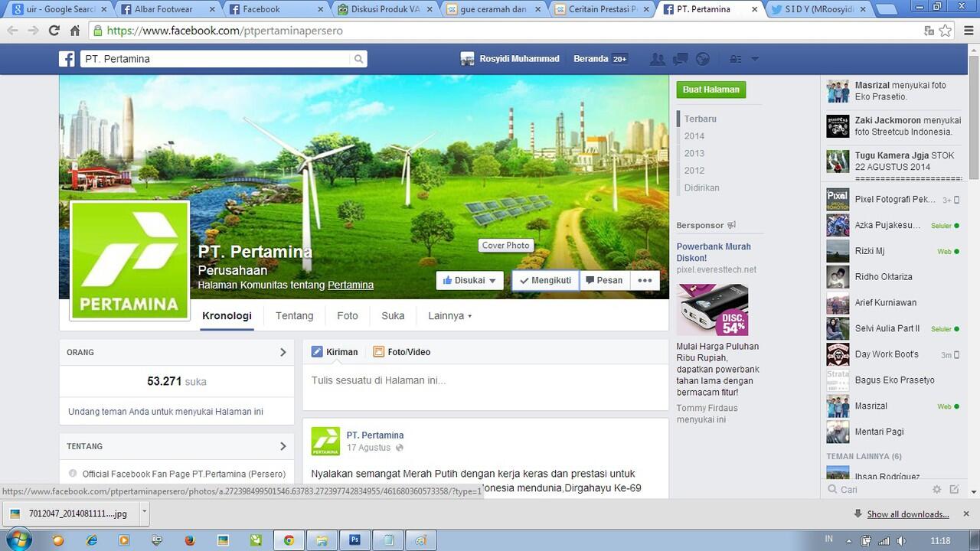The image size is (980, 551).
Task: Open the friend requests icon
Action: 657,59
